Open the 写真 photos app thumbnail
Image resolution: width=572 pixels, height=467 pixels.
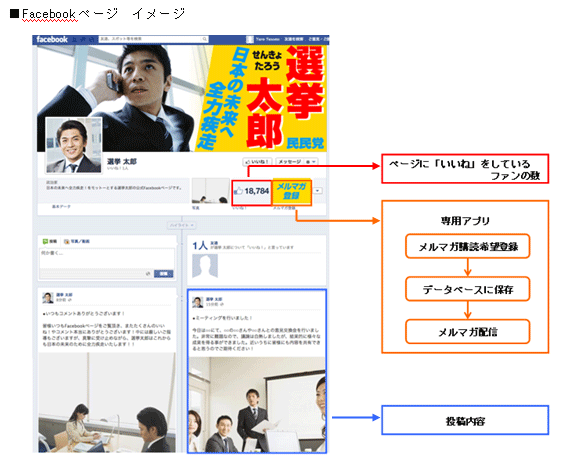pyautogui.click(x=210, y=191)
